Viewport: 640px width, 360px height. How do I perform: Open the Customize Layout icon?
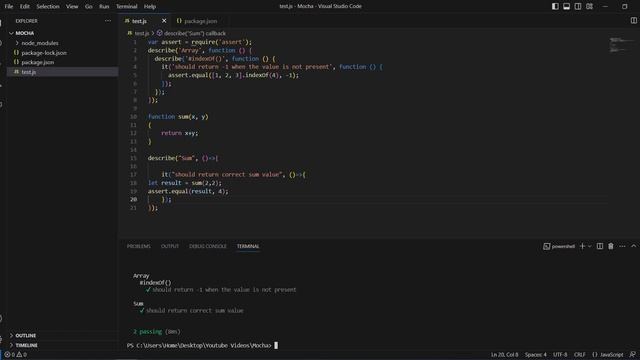(589, 6)
